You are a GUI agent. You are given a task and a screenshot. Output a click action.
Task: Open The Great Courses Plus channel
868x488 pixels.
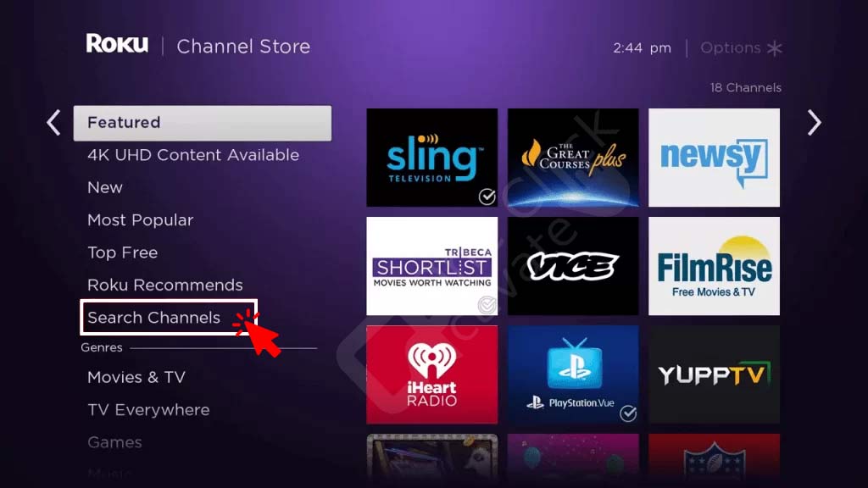(x=573, y=158)
